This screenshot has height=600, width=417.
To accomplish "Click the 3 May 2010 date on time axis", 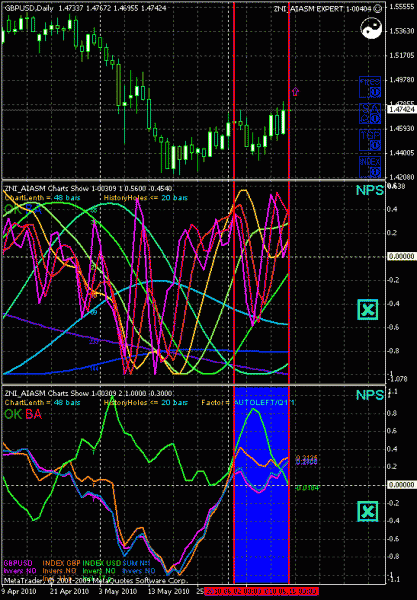I will [119, 592].
